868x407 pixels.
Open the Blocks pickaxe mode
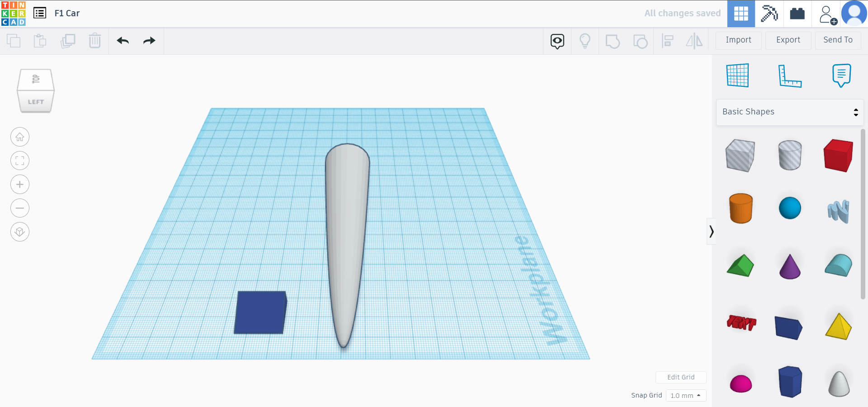pyautogui.click(x=769, y=14)
